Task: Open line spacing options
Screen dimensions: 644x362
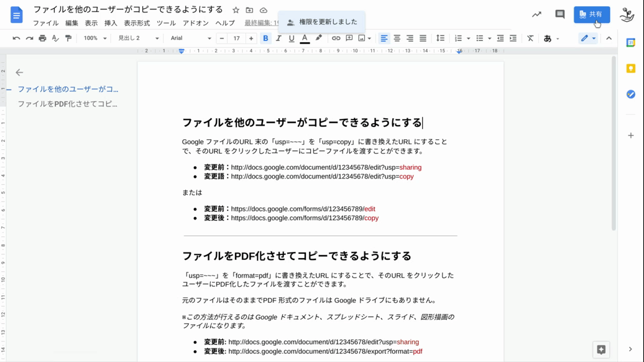Action: tap(440, 38)
